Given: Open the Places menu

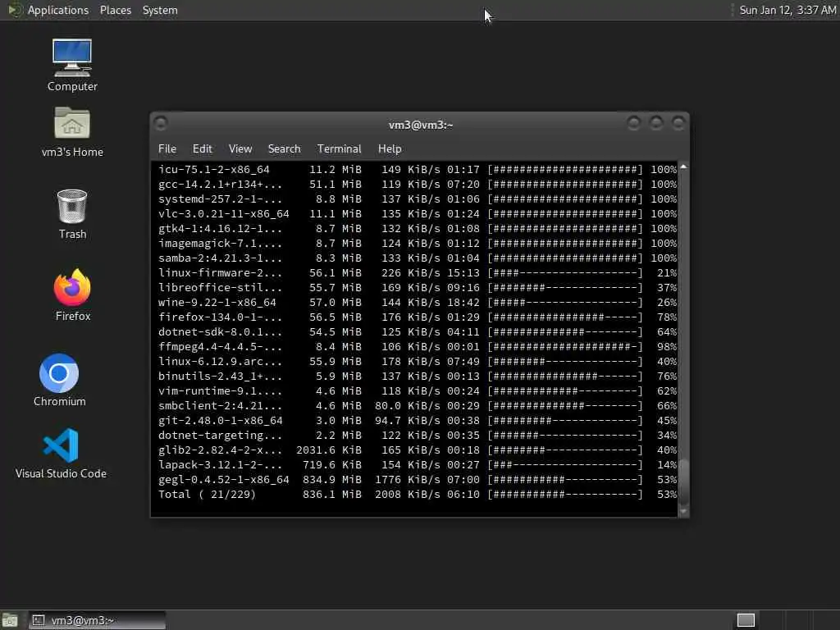Looking at the screenshot, I should point(115,10).
